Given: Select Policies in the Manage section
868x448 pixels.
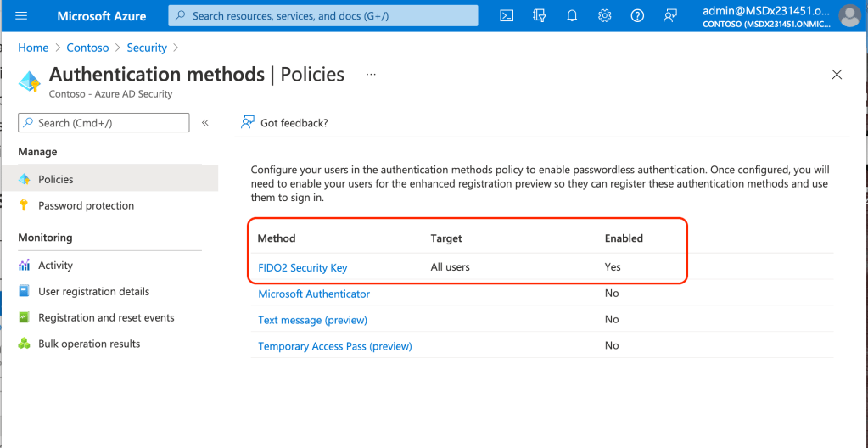Looking at the screenshot, I should tap(56, 179).
